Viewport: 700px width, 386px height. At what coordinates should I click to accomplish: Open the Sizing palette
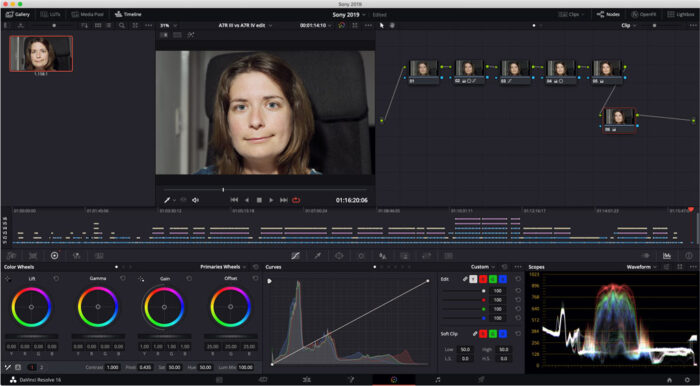pyautogui.click(x=427, y=256)
